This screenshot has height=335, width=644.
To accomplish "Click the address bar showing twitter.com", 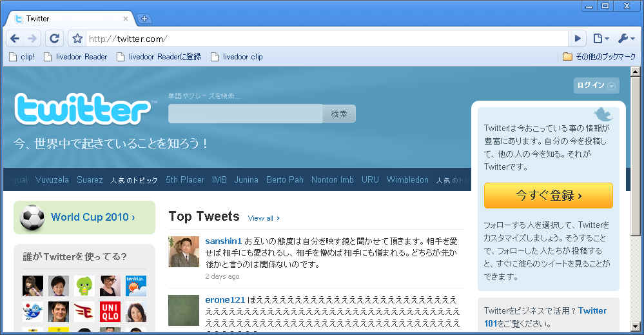I will tap(327, 39).
